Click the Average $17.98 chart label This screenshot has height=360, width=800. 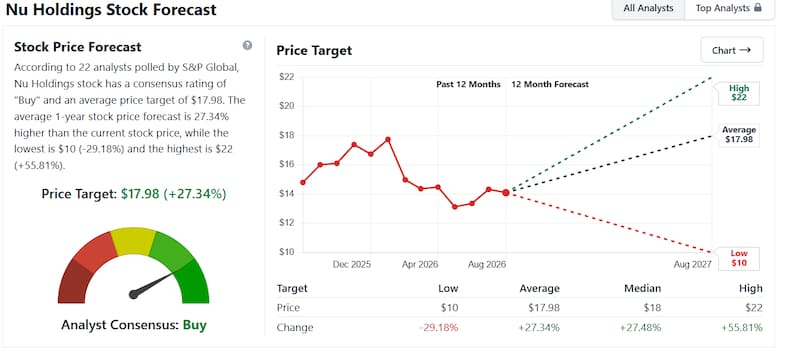click(739, 135)
